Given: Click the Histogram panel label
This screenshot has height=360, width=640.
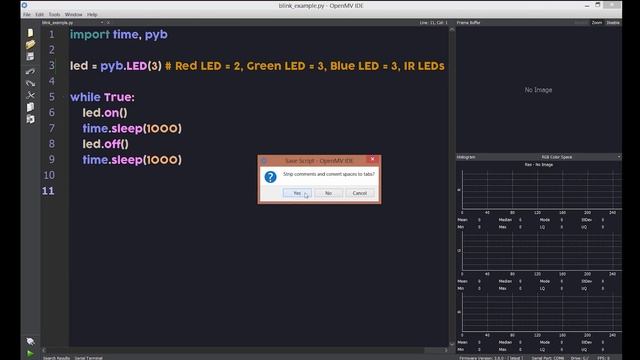Looking at the screenshot, I should pos(466,157).
